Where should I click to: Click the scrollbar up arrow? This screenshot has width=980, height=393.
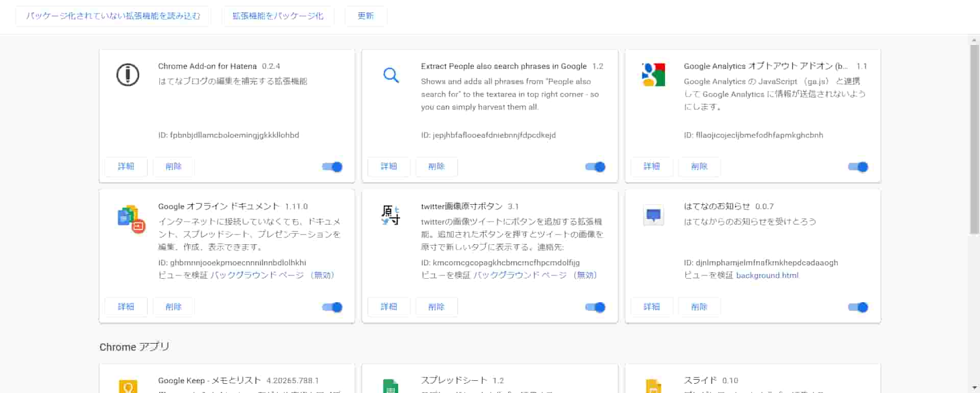pos(974,40)
